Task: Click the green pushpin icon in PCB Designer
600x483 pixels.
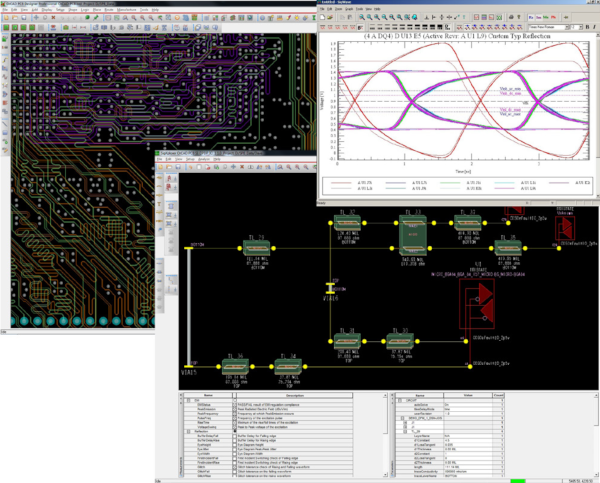Action: pyautogui.click(x=96, y=18)
